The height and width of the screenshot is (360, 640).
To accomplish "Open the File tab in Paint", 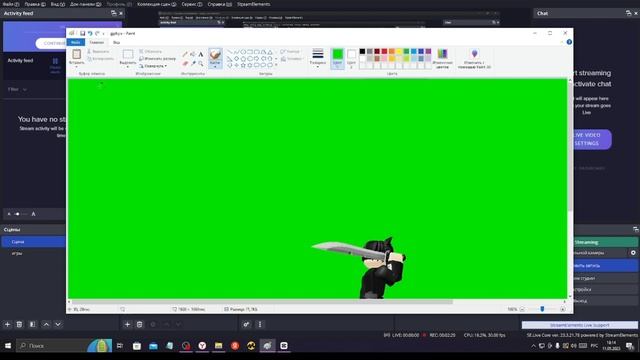I will (76, 42).
